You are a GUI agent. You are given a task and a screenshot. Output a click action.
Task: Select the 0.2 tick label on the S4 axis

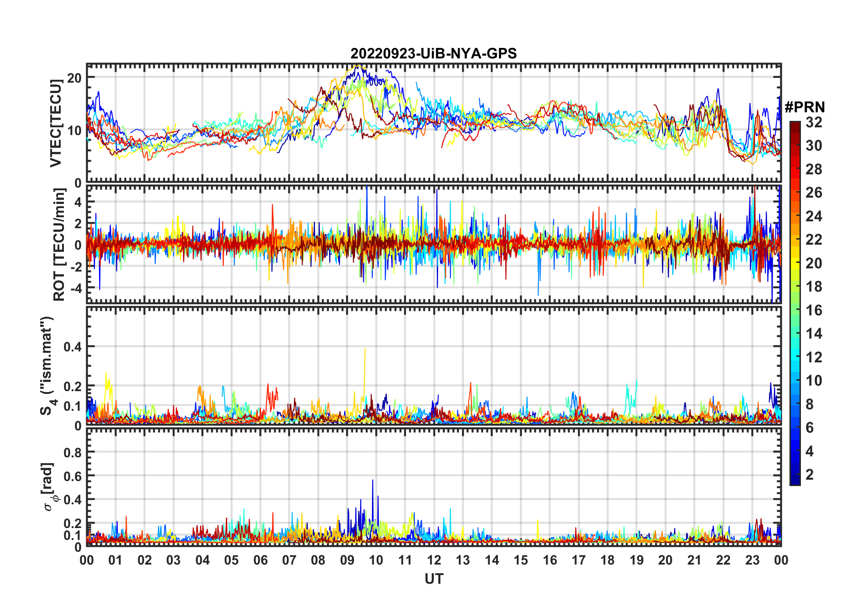tap(73, 387)
